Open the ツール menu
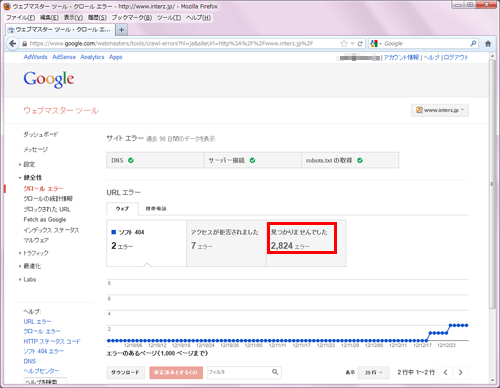Image resolution: width=500 pixels, height=388 pixels. (169, 18)
